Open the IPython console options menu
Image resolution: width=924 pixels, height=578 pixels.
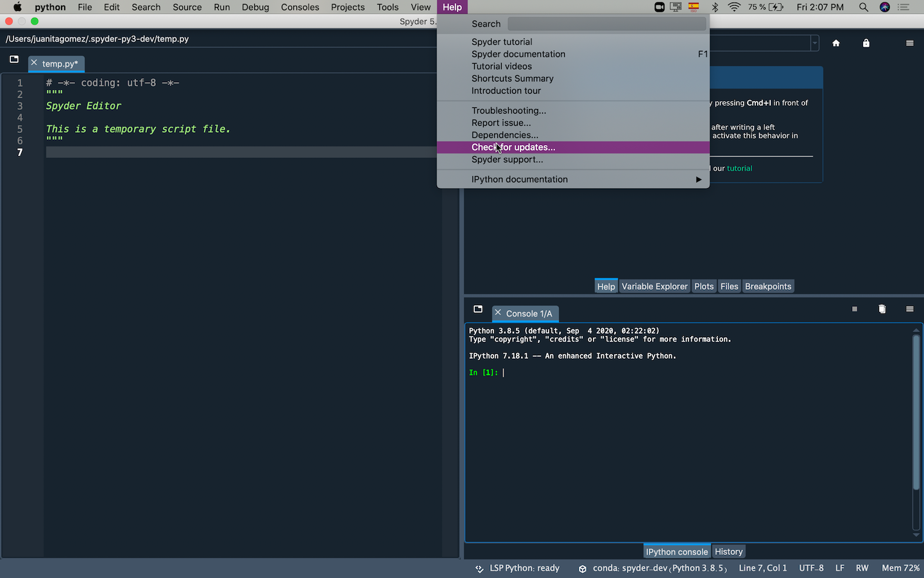909,309
